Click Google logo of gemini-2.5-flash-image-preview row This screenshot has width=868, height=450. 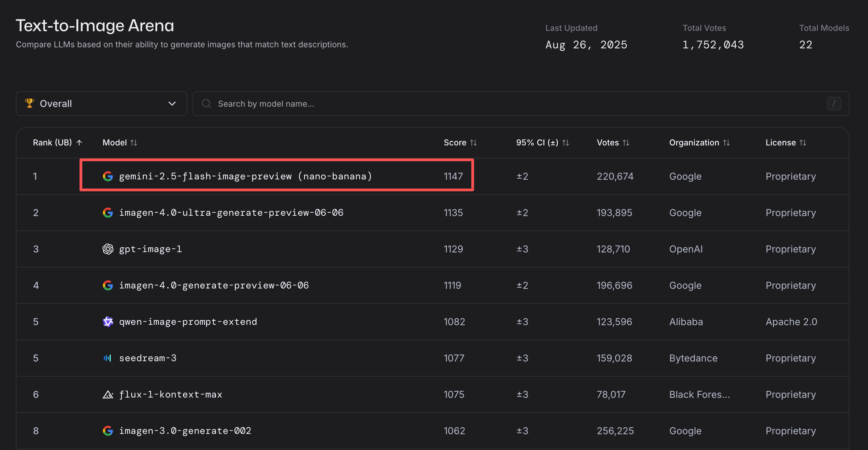tap(108, 176)
